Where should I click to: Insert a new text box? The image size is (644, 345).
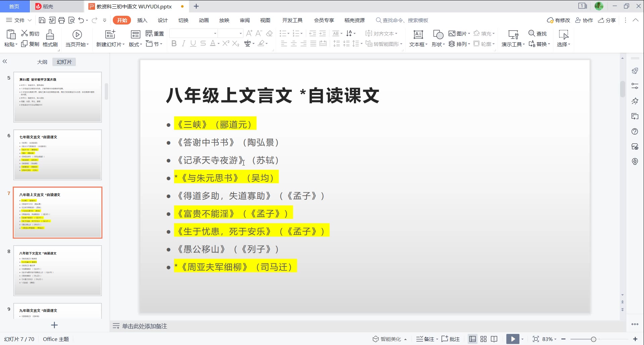coord(417,38)
